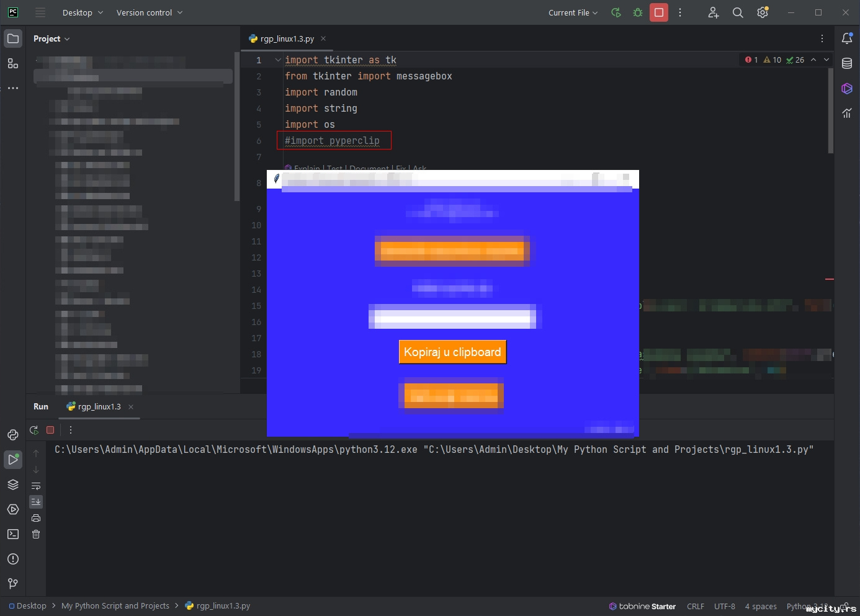This screenshot has width=860, height=616.
Task: Print the console output
Action: click(36, 518)
